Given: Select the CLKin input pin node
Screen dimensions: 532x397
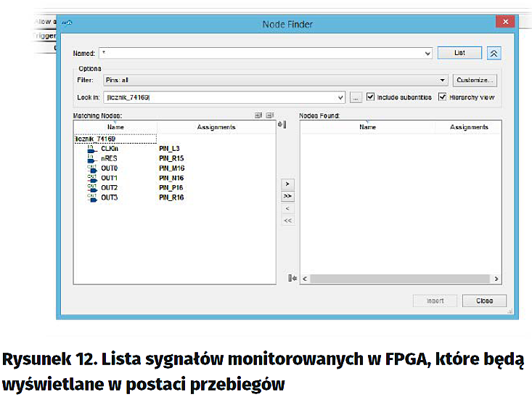Looking at the screenshot, I should click(109, 148).
